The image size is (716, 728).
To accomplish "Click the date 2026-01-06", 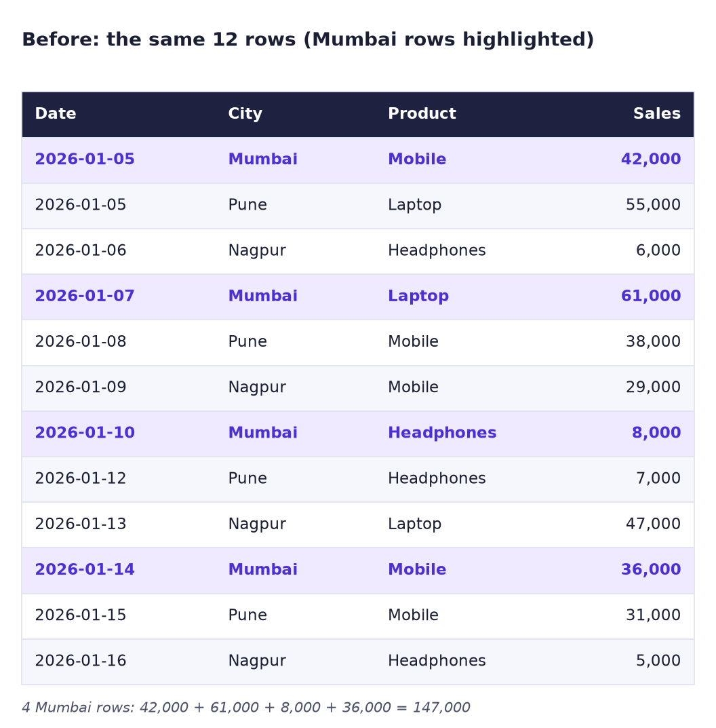I will point(80,250).
